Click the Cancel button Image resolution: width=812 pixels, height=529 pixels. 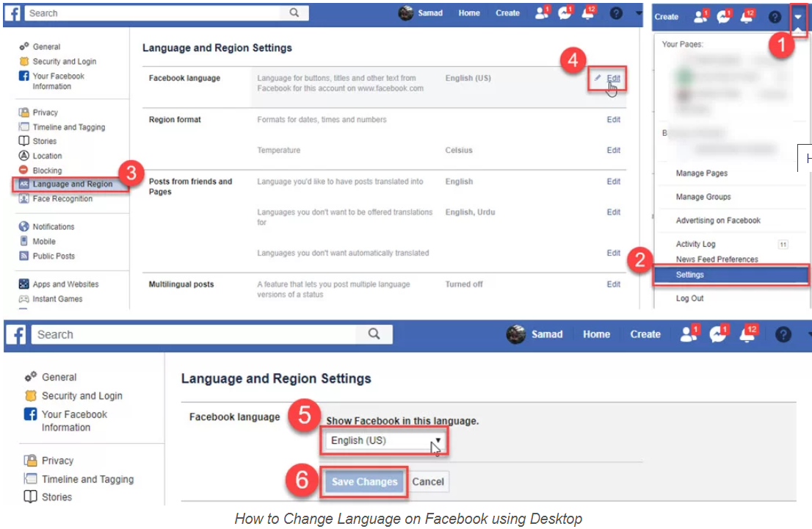(428, 482)
